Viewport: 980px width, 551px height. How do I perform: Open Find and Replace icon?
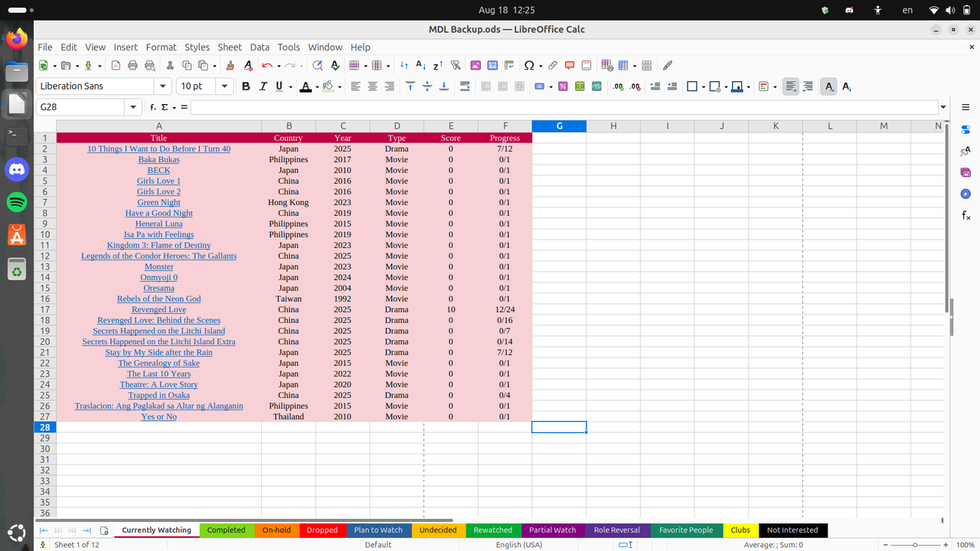tap(318, 66)
